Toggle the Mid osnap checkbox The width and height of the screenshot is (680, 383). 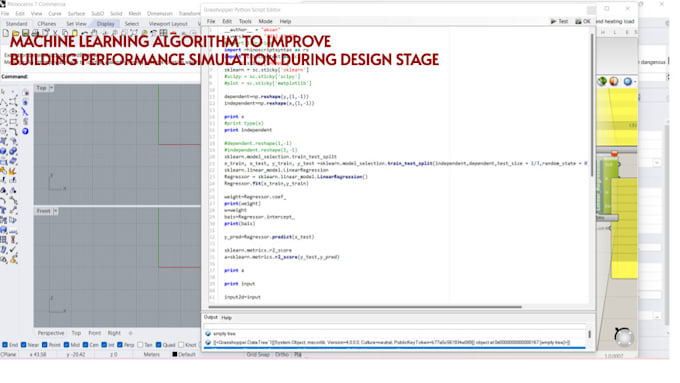click(66, 345)
